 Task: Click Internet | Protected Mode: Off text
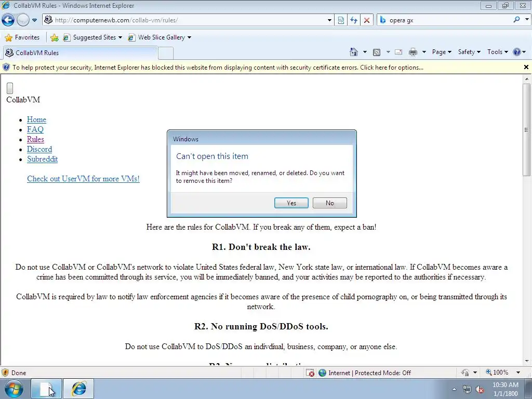point(369,373)
